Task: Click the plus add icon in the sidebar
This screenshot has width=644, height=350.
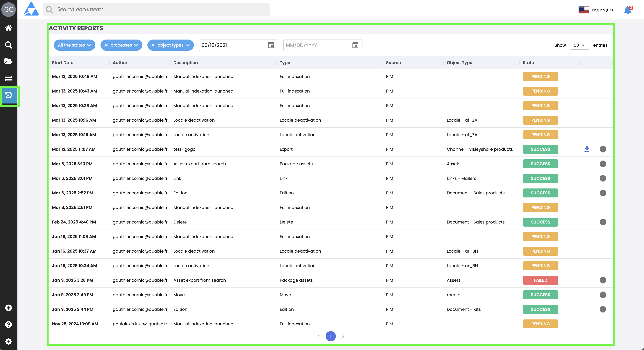Action: click(x=8, y=308)
